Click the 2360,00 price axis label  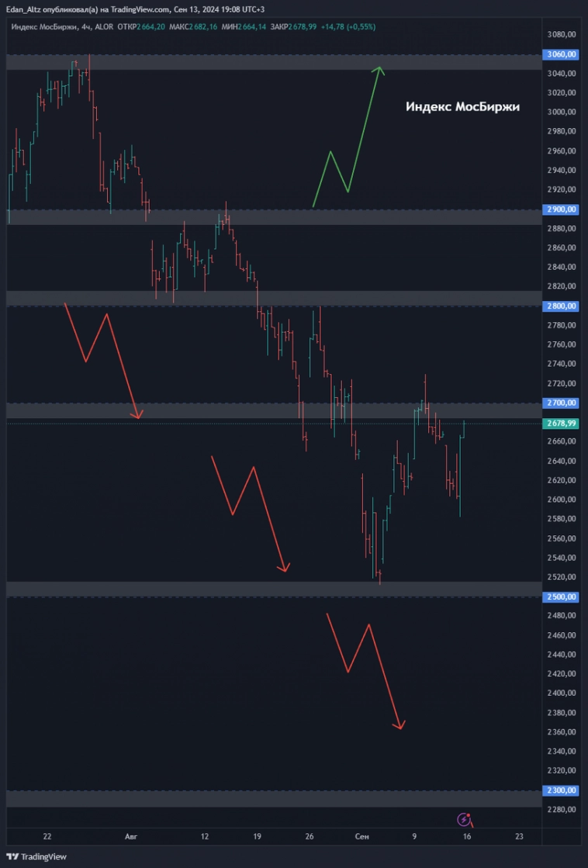562,731
